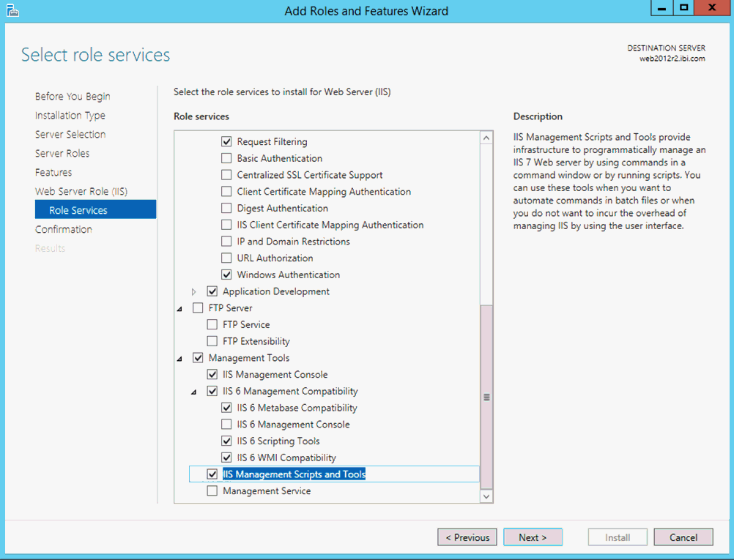The width and height of the screenshot is (734, 560).
Task: Uncheck Management Tools checkbox
Action: (x=198, y=358)
